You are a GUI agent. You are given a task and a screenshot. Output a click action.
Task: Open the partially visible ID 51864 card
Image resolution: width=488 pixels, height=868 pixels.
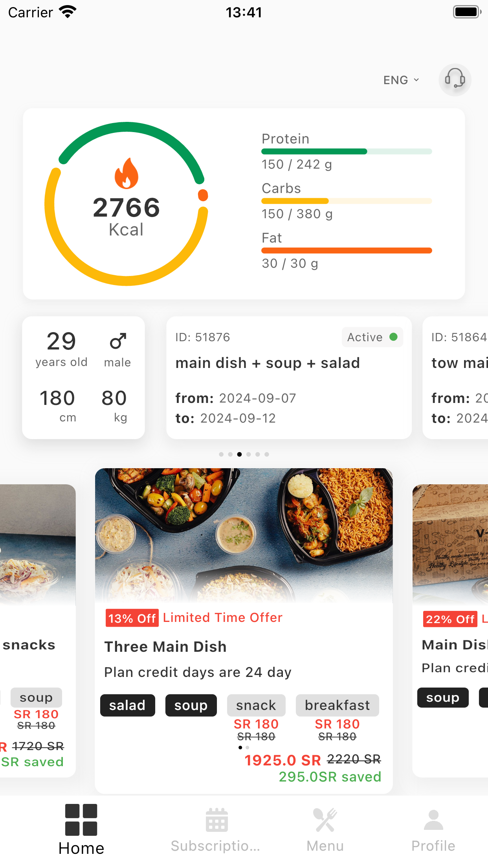[x=455, y=378]
